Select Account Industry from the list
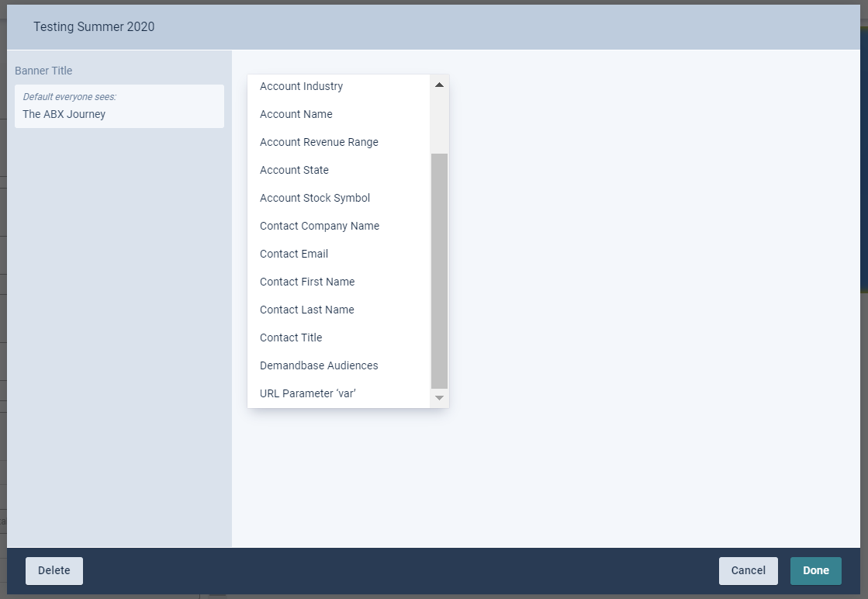Image resolution: width=868 pixels, height=599 pixels. [301, 86]
